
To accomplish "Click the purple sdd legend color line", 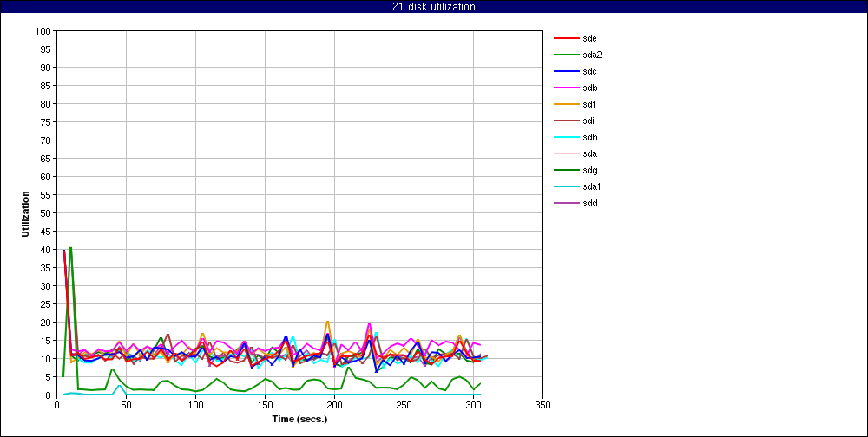I will pos(566,203).
